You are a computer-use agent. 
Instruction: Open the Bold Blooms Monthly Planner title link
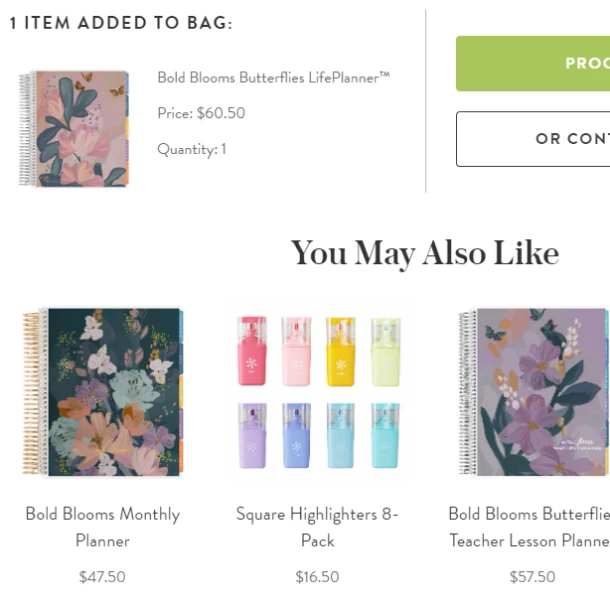pyautogui.click(x=102, y=527)
